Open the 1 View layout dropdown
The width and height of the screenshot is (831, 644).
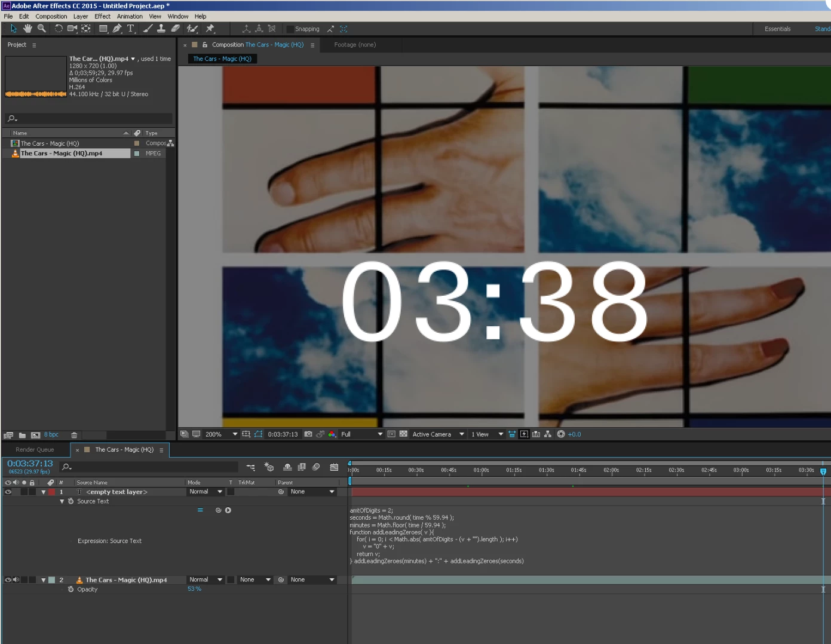click(487, 434)
